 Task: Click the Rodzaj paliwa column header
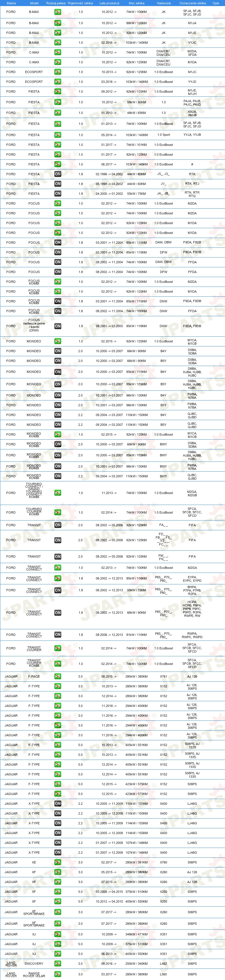pyautogui.click(x=56, y=3)
